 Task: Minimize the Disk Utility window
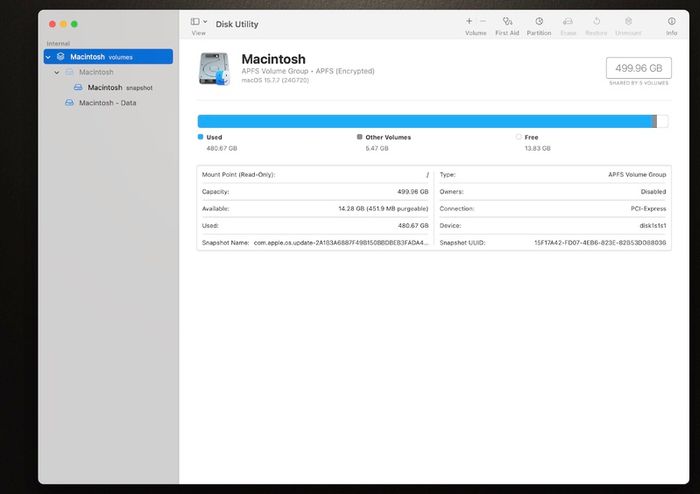click(63, 24)
